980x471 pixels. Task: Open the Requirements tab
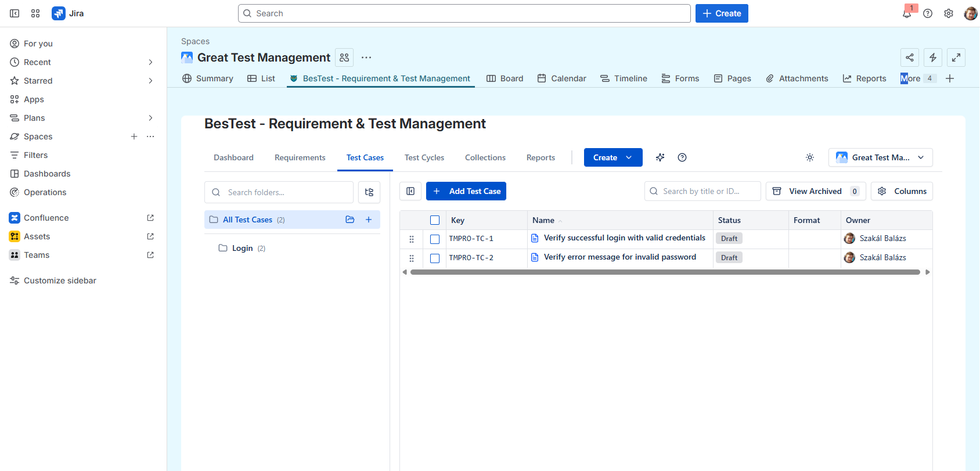pyautogui.click(x=300, y=157)
